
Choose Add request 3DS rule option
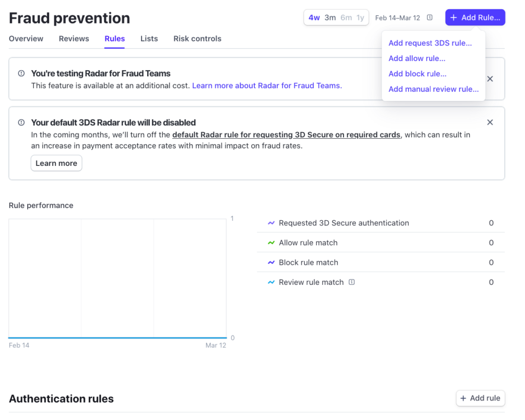tap(430, 43)
